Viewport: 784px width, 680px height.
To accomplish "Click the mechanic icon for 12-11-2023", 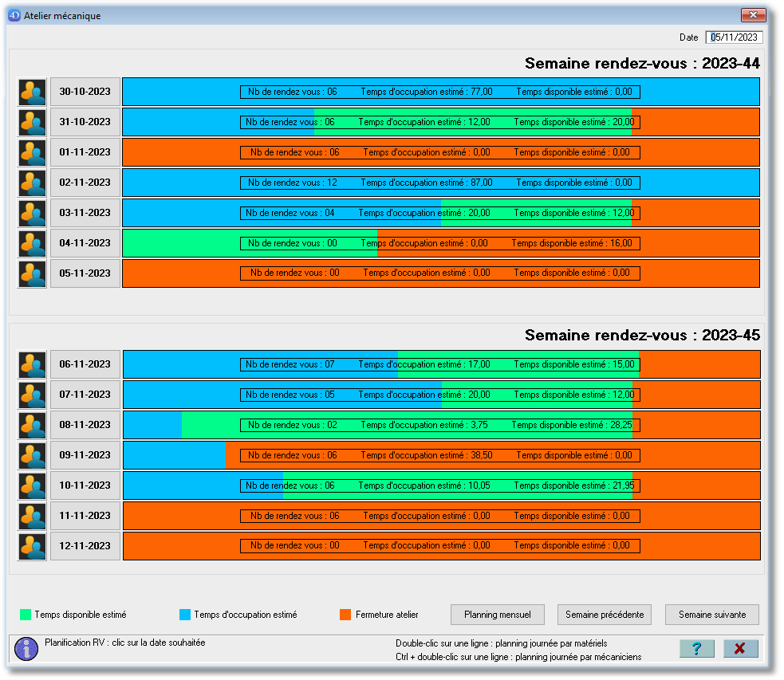I will [x=33, y=546].
